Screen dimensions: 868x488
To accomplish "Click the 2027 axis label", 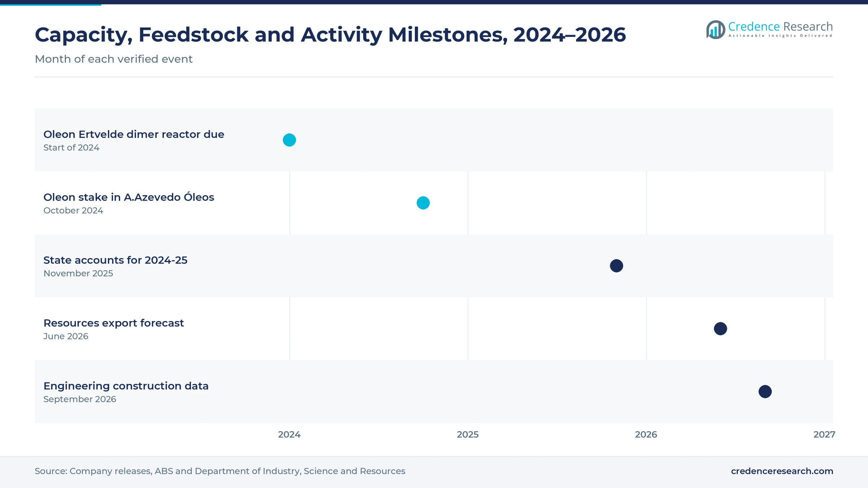I will click(824, 435).
